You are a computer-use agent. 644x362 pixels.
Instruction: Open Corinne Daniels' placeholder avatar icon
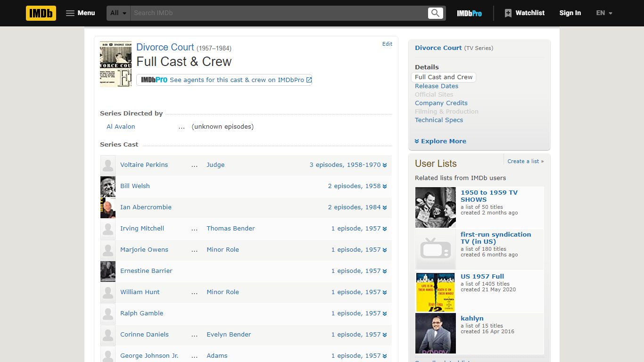[108, 335]
